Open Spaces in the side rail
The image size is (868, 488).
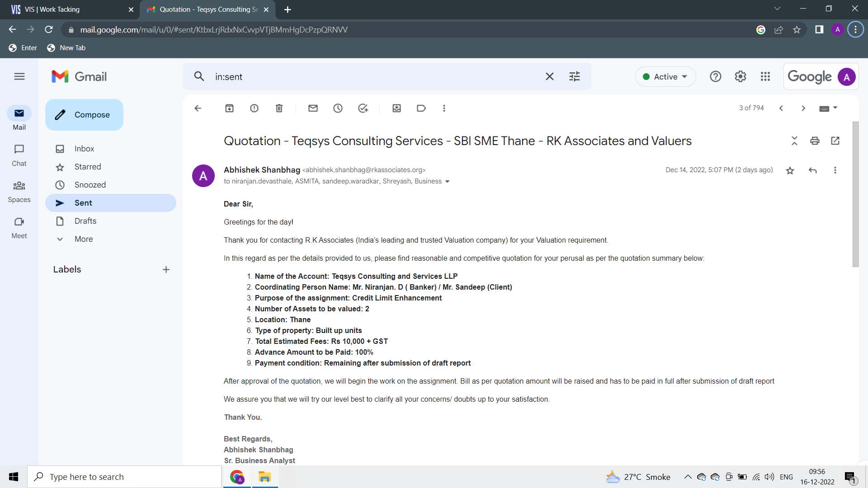tap(19, 191)
